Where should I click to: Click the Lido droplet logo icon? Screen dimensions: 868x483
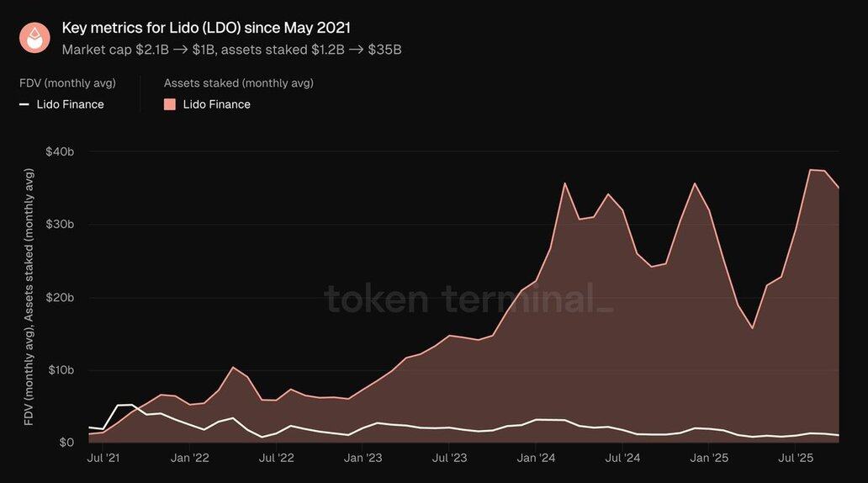[x=34, y=38]
